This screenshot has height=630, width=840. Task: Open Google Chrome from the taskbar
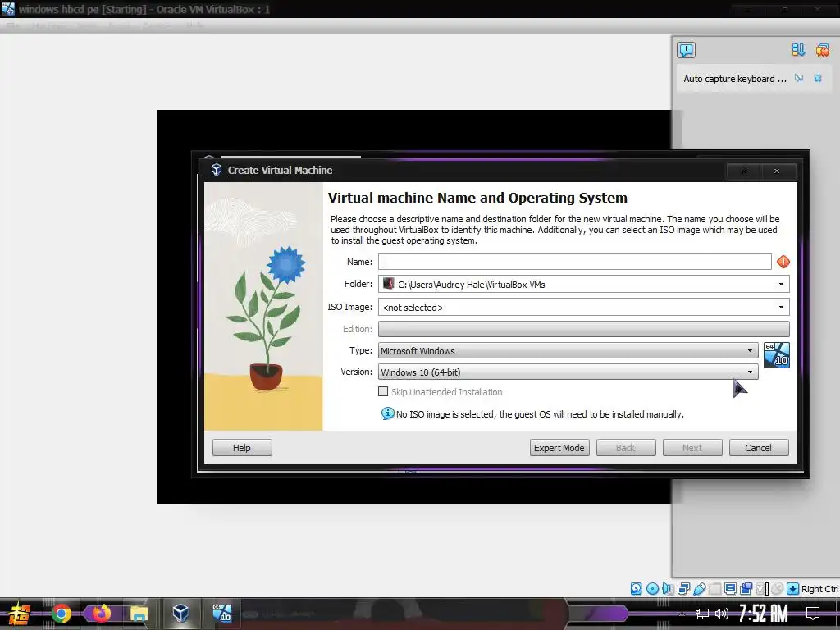click(61, 614)
